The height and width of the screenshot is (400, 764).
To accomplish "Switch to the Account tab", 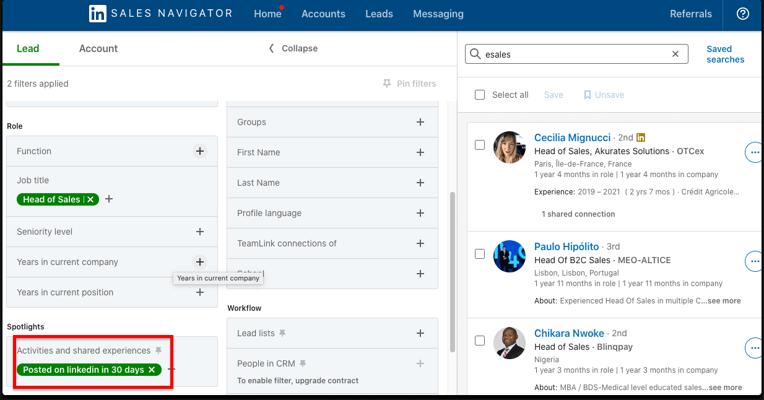I will click(98, 48).
